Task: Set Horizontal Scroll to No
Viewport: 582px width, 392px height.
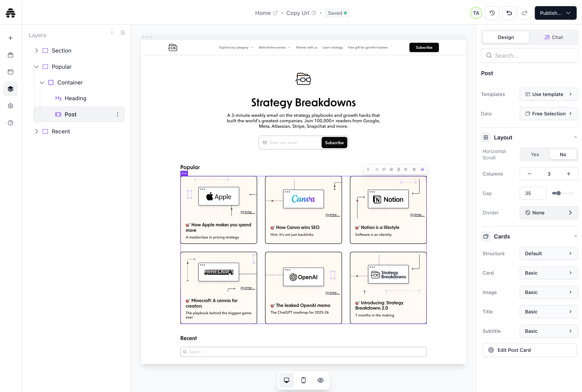Action: tap(563, 155)
